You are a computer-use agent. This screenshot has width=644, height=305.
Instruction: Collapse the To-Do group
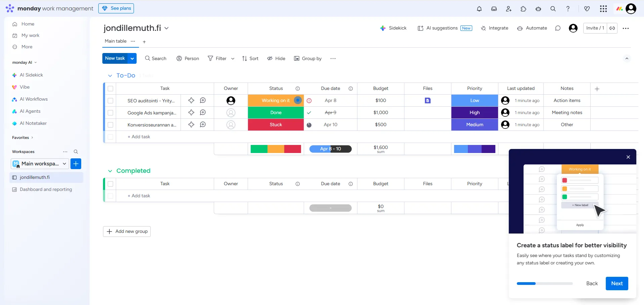[110, 76]
